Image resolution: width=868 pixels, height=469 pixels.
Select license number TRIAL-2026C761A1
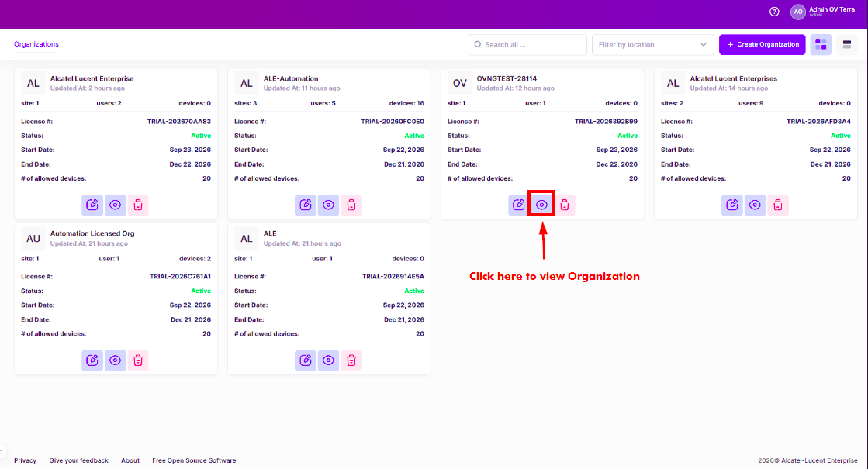pos(180,277)
